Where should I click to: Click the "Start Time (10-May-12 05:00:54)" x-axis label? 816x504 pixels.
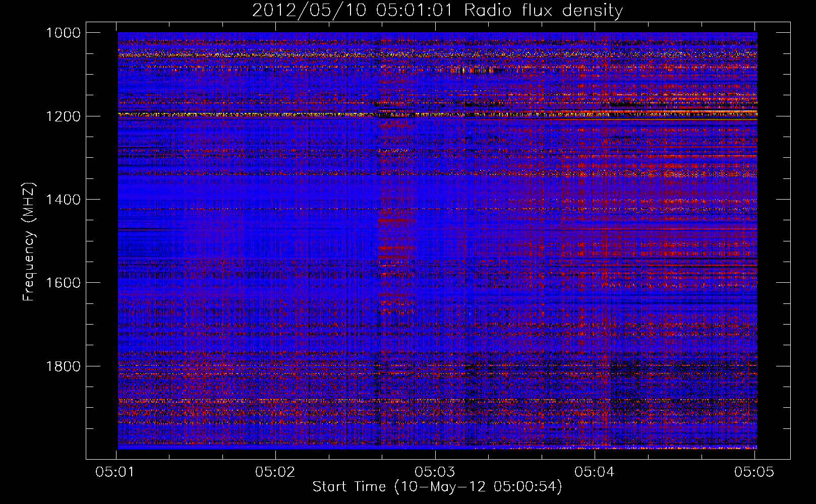point(437,487)
